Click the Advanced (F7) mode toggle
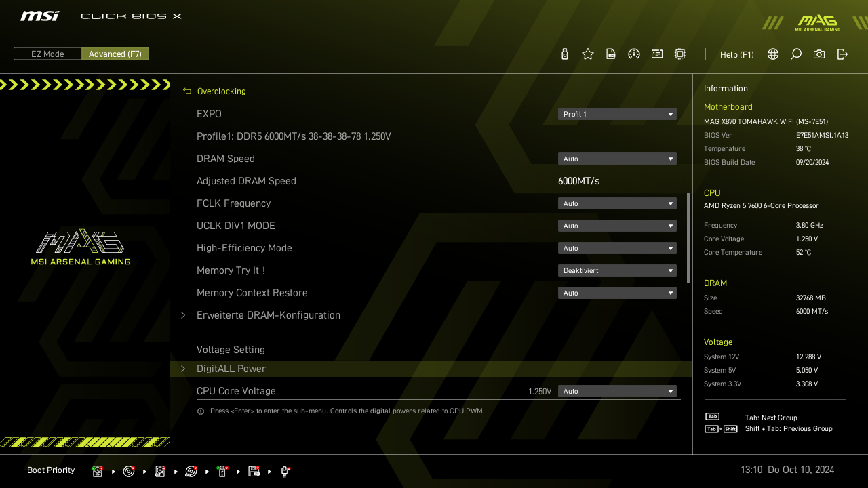Screen dimensions: 868x488 pyautogui.click(x=115, y=54)
